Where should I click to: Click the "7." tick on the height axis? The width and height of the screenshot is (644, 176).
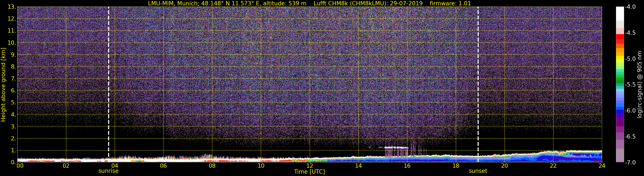(x=13, y=79)
